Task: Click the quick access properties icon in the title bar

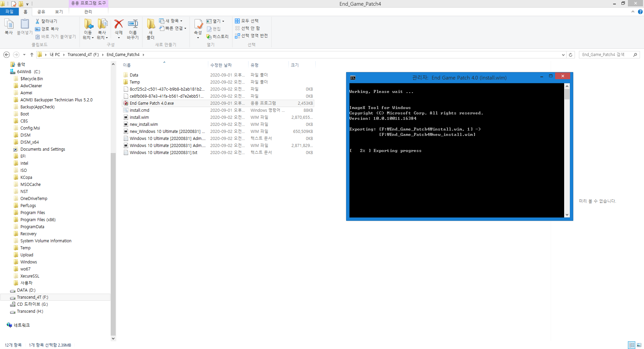Action: click(14, 4)
